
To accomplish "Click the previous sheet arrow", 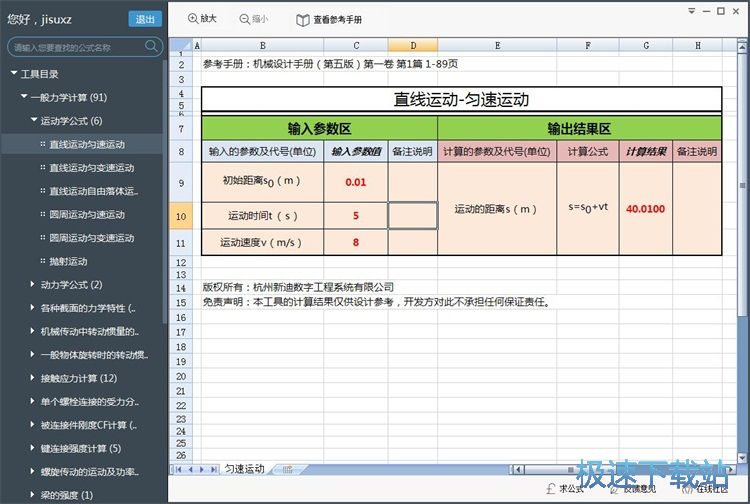I will click(x=190, y=470).
